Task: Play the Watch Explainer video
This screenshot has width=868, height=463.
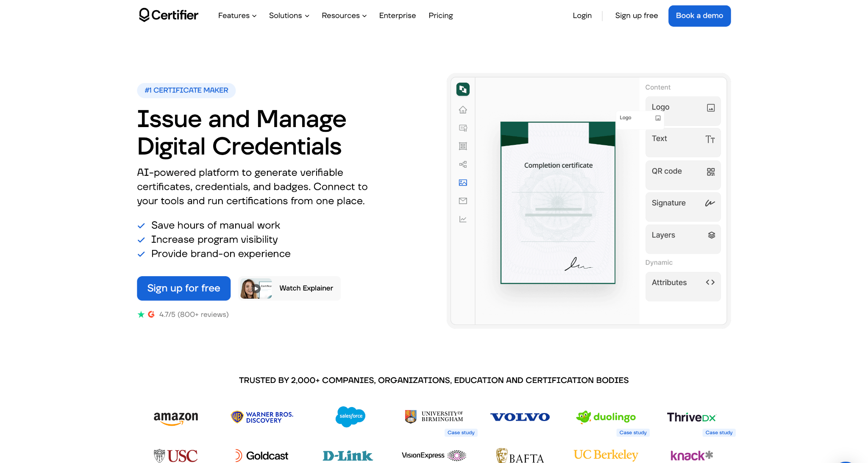Action: pos(289,288)
